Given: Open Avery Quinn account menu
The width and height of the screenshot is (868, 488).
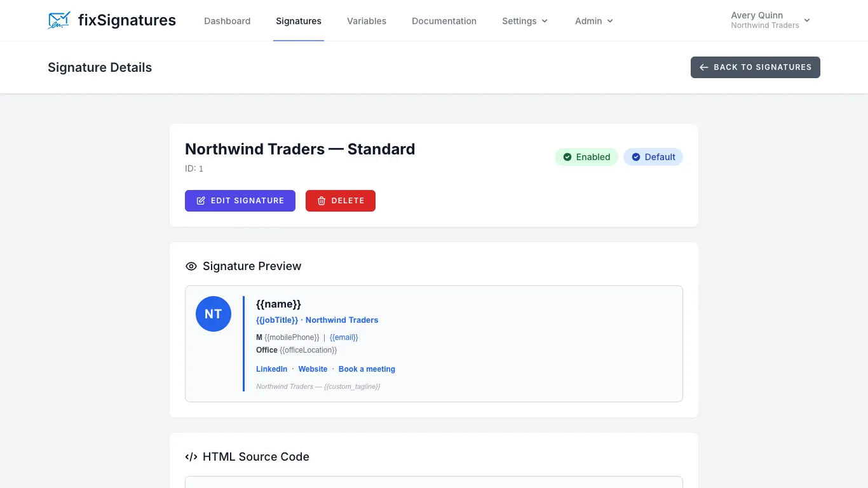Looking at the screenshot, I should click(x=771, y=20).
